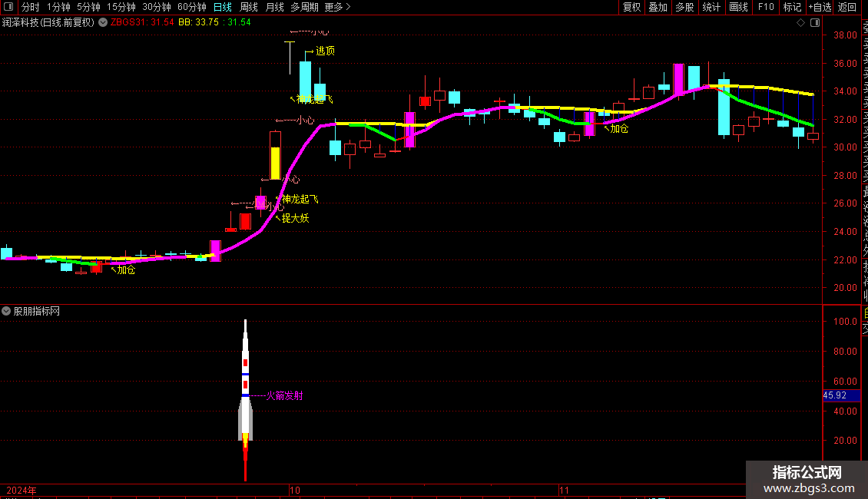Image resolution: width=868 pixels, height=499 pixels.
Task: Click the ZBGS31: 31.54 indicator value
Action: tap(142, 22)
